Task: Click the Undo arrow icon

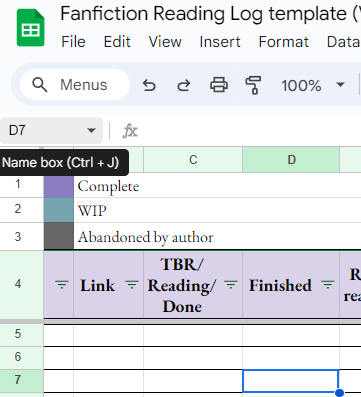Action: click(x=149, y=85)
